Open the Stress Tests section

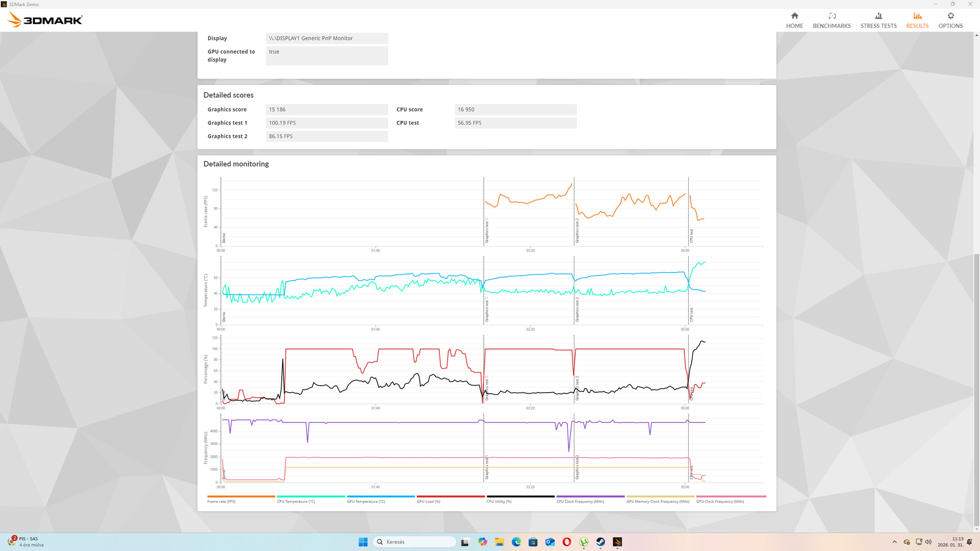point(878,20)
